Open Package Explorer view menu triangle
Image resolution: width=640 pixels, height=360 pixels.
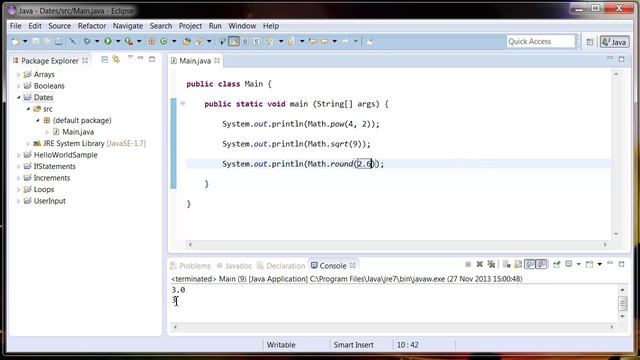click(x=130, y=58)
